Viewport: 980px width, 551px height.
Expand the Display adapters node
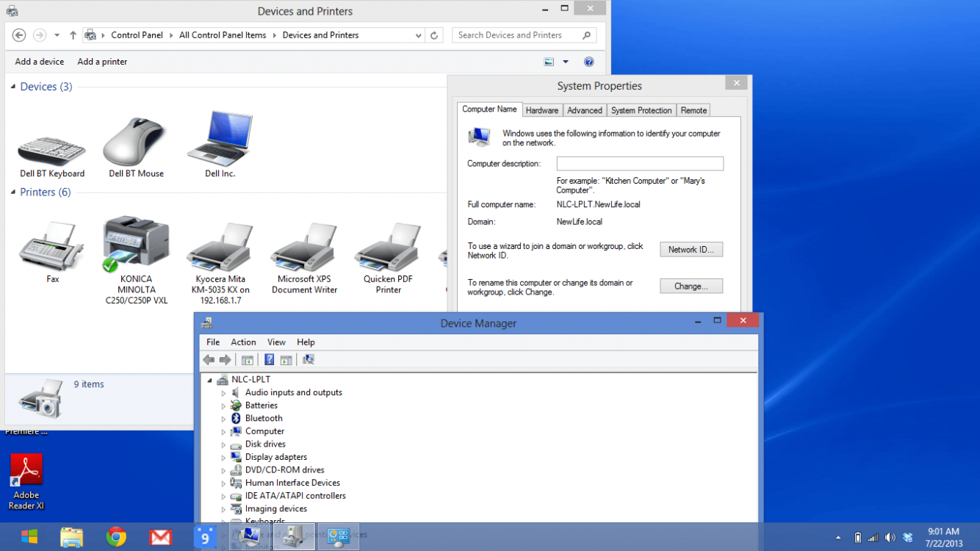(x=223, y=458)
